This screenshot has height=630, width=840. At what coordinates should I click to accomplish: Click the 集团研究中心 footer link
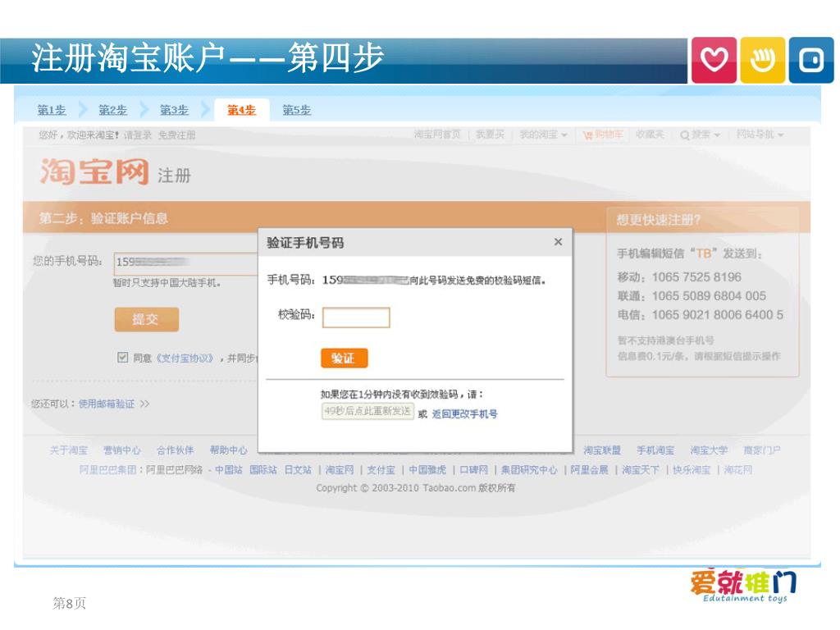529,470
